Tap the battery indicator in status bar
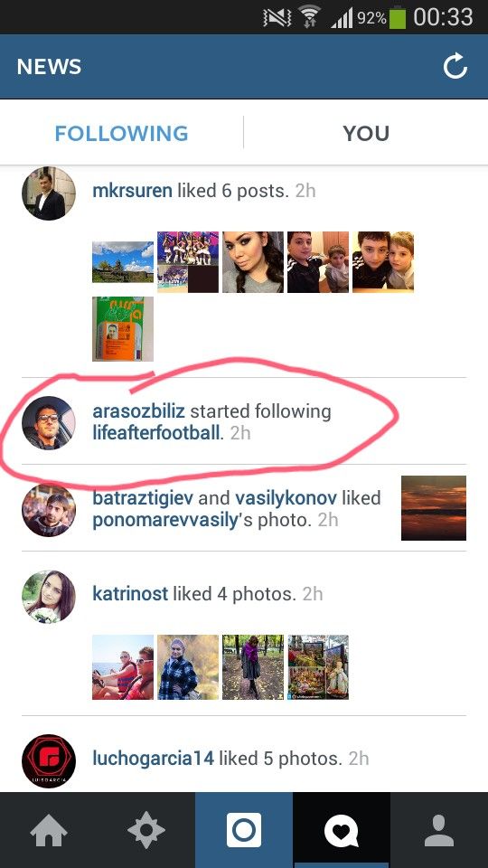This screenshot has width=488, height=868. 398,17
